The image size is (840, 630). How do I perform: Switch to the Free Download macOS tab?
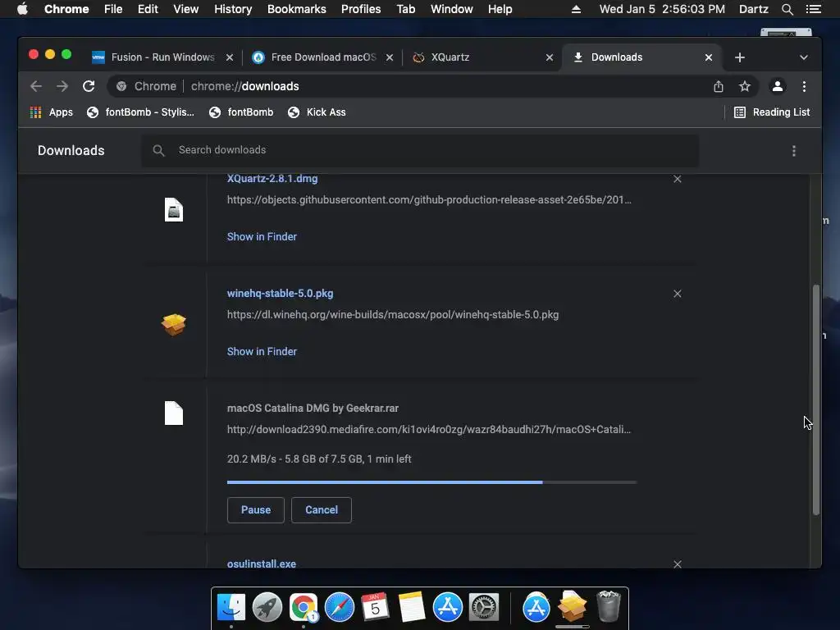click(323, 57)
